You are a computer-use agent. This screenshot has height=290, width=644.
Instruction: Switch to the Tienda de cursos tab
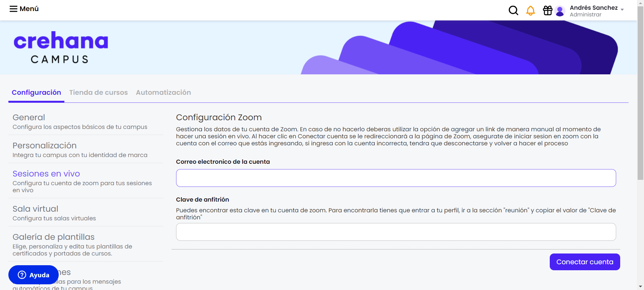click(x=98, y=92)
